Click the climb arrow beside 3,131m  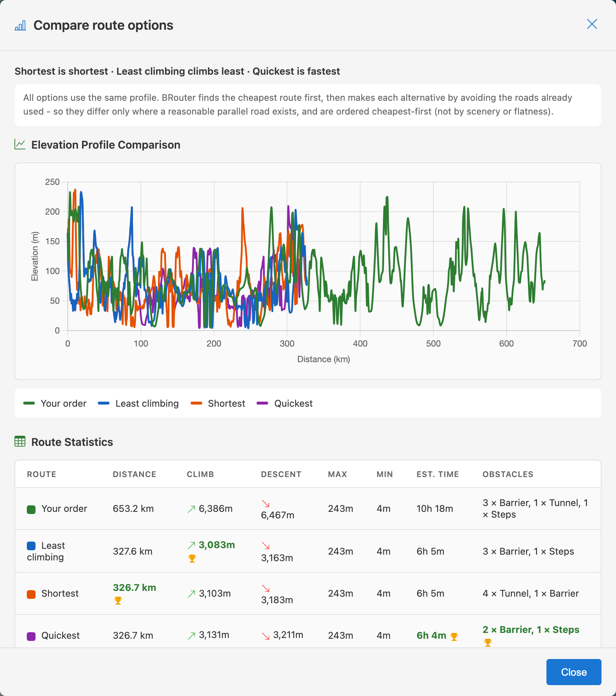[x=192, y=636]
